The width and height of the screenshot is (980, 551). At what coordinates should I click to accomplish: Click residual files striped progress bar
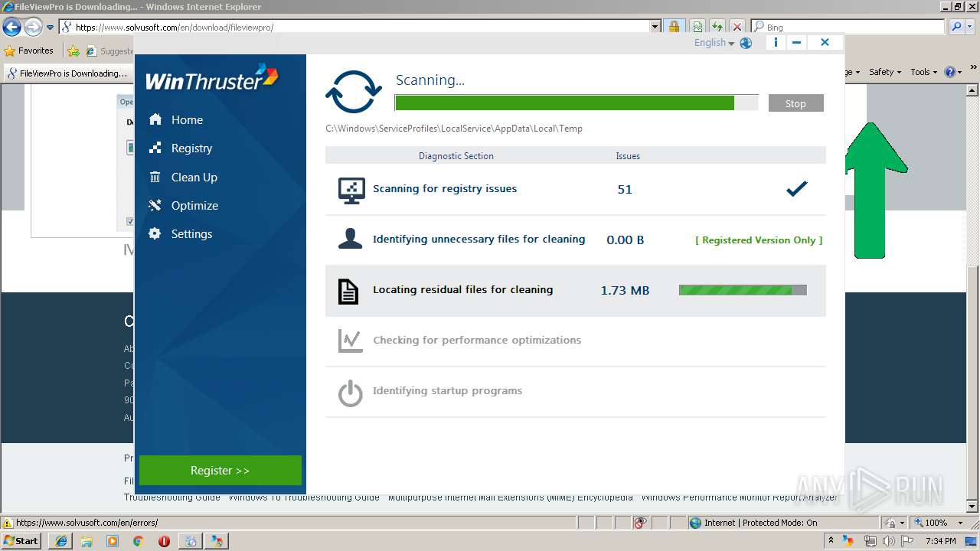[743, 290]
